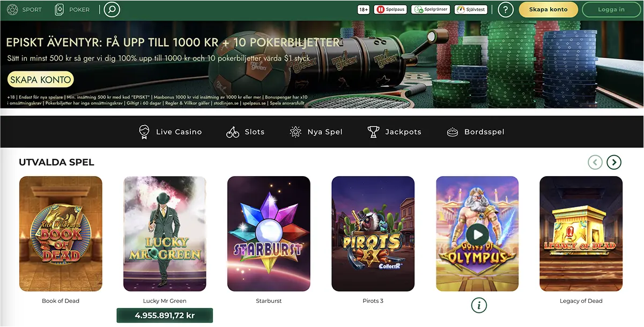Click the Logga in button

[611, 9]
